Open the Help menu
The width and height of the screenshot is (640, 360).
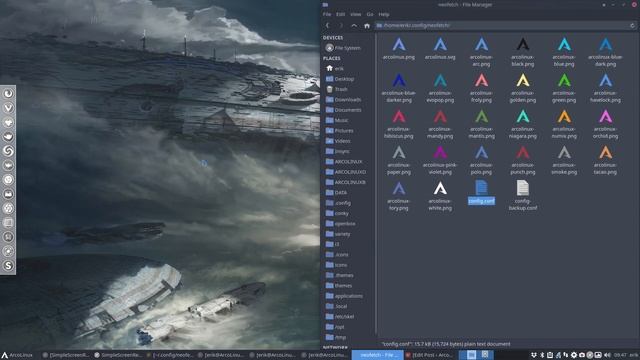coord(384,14)
